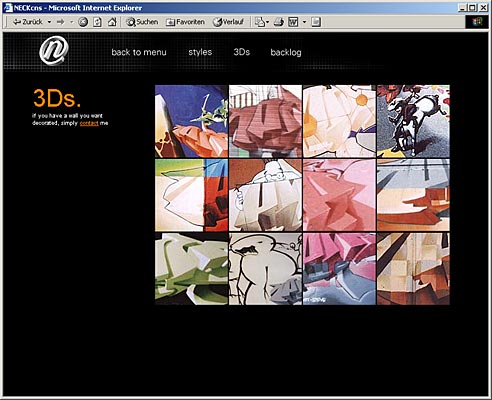
Task: Open the dropdown next to the Word icon
Action: [304, 22]
